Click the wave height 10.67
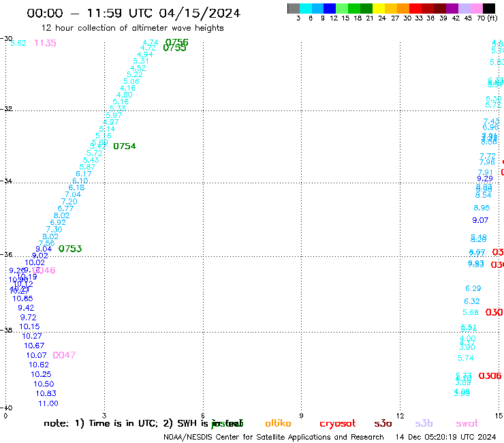This screenshot has height=443, width=504. [x=34, y=346]
